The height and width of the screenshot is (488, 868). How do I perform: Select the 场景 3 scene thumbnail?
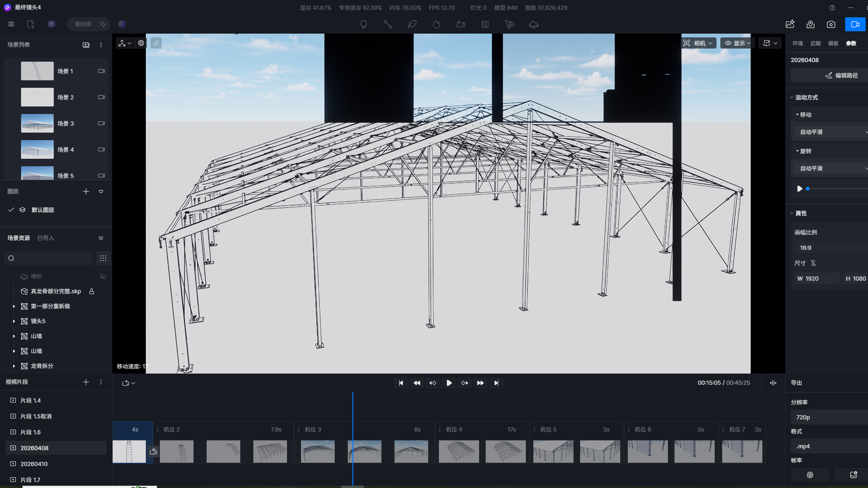(x=37, y=123)
